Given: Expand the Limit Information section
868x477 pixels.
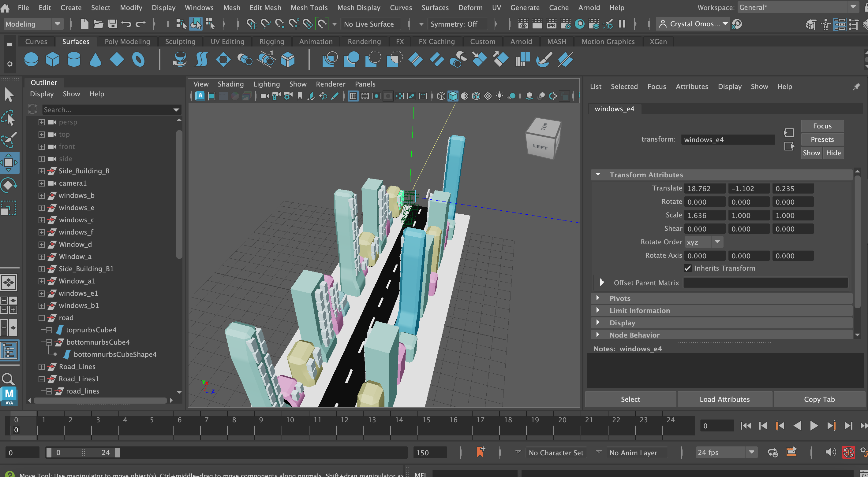Looking at the screenshot, I should coord(598,310).
